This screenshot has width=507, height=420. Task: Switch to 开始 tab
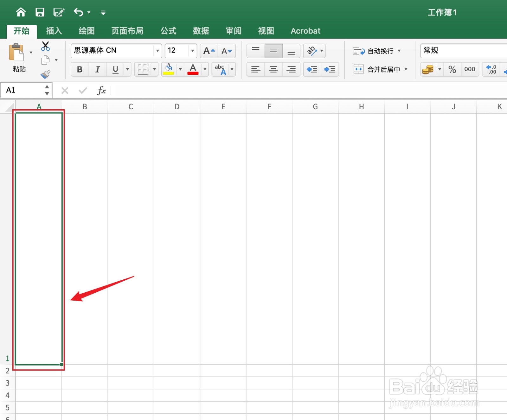[22, 31]
